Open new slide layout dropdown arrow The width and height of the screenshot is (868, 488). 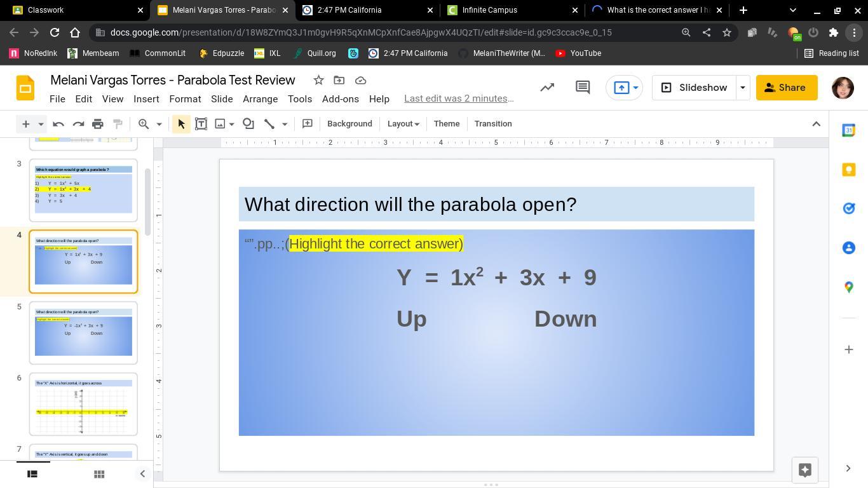(41, 124)
